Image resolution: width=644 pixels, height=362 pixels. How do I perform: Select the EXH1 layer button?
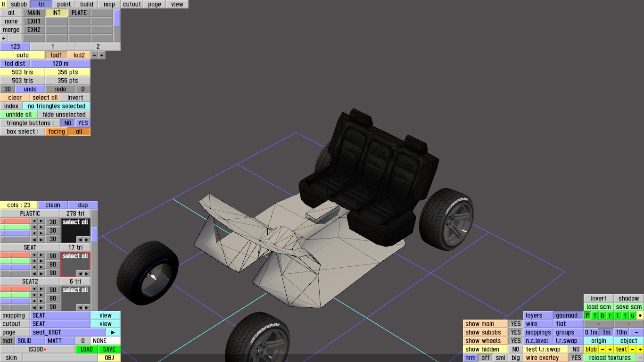34,21
